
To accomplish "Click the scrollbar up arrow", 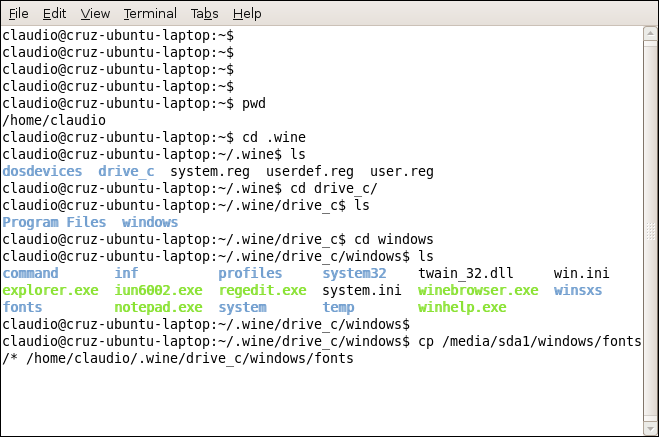I will 649,35.
